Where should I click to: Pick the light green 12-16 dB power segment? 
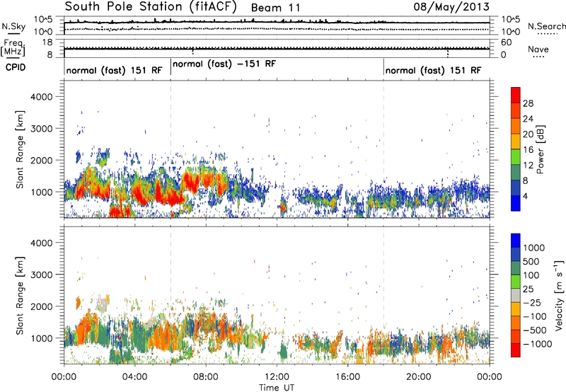[x=516, y=157]
